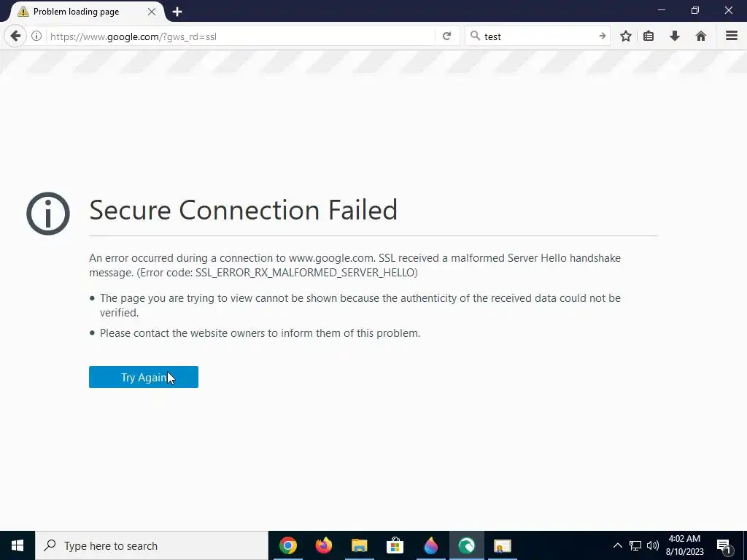Launch Firefox from the taskbar
Screen dimensions: 747x560
click(324, 545)
